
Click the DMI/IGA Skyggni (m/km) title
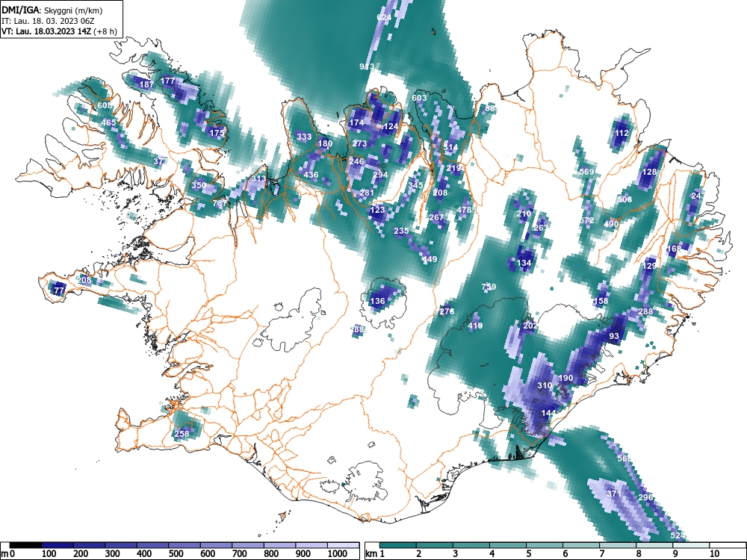52,10
